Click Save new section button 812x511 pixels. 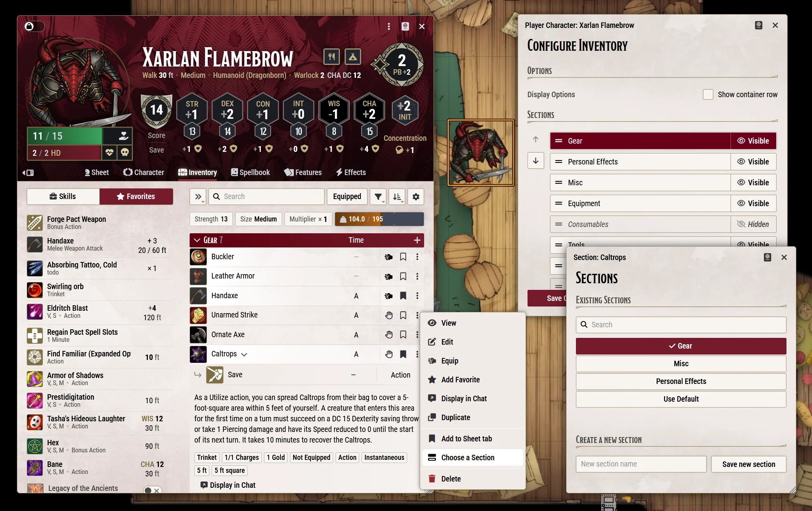(749, 464)
